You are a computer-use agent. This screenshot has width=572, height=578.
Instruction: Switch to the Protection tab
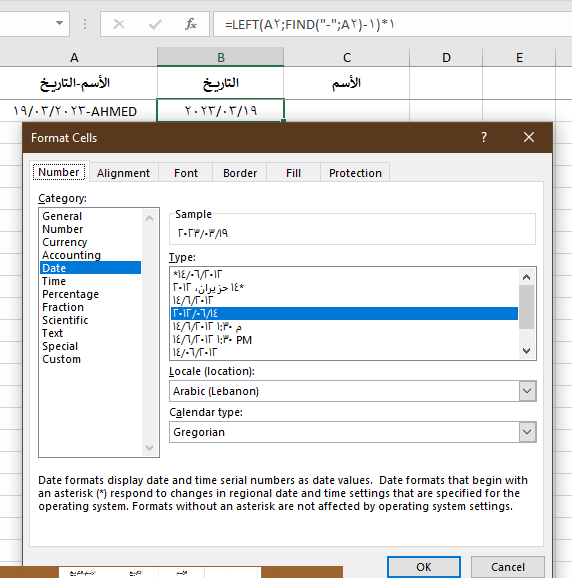pos(355,173)
